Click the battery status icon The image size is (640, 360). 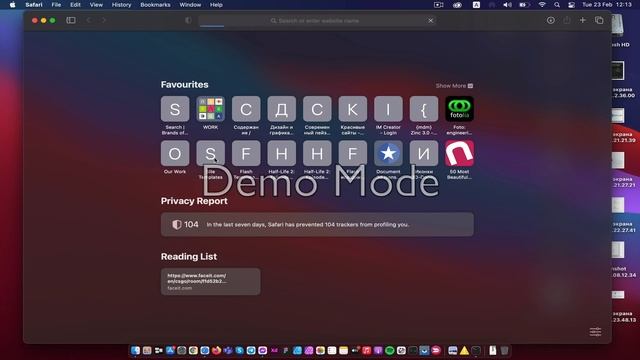524,5
